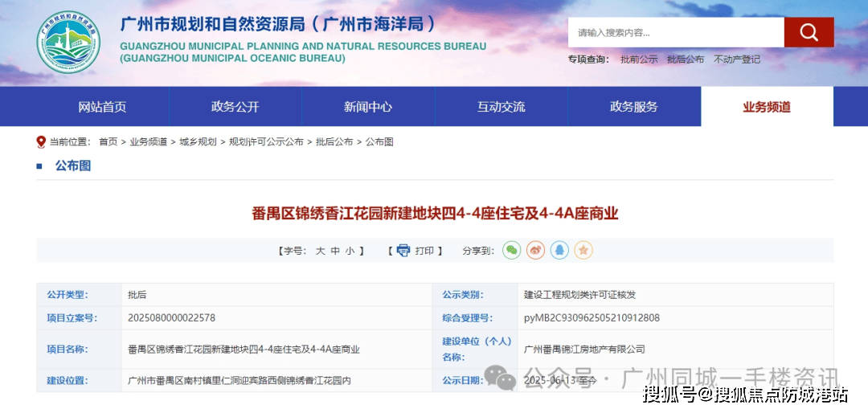Open the 批前公示 quick query link
This screenshot has width=868, height=413.
coord(639,59)
